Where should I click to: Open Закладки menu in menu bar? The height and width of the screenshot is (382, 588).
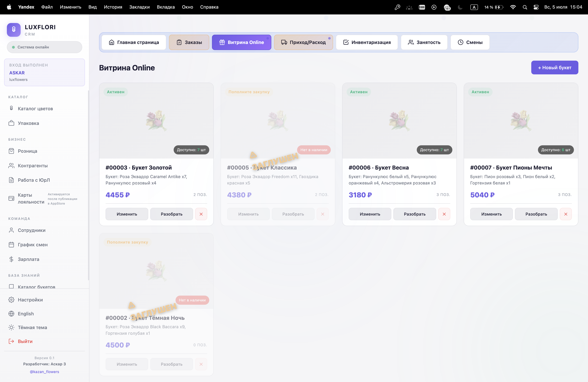point(140,7)
